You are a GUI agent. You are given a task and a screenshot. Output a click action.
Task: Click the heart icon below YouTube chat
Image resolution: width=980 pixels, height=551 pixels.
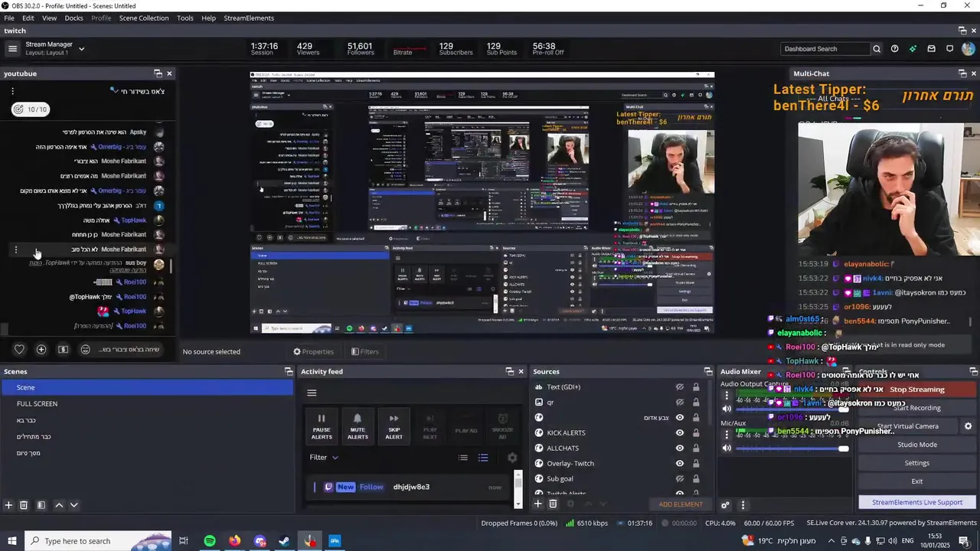pyautogui.click(x=19, y=349)
